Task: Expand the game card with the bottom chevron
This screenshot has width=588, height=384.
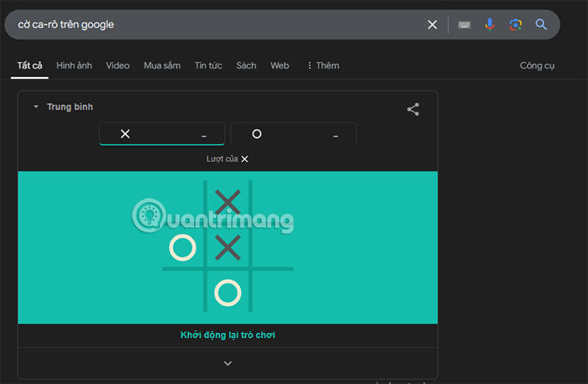Action: (228, 363)
